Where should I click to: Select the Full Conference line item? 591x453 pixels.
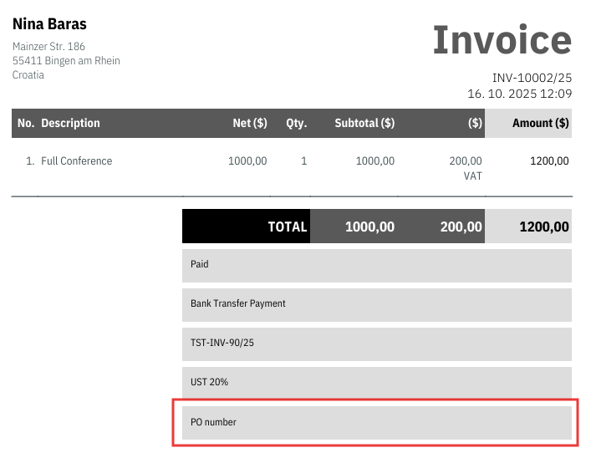click(77, 161)
